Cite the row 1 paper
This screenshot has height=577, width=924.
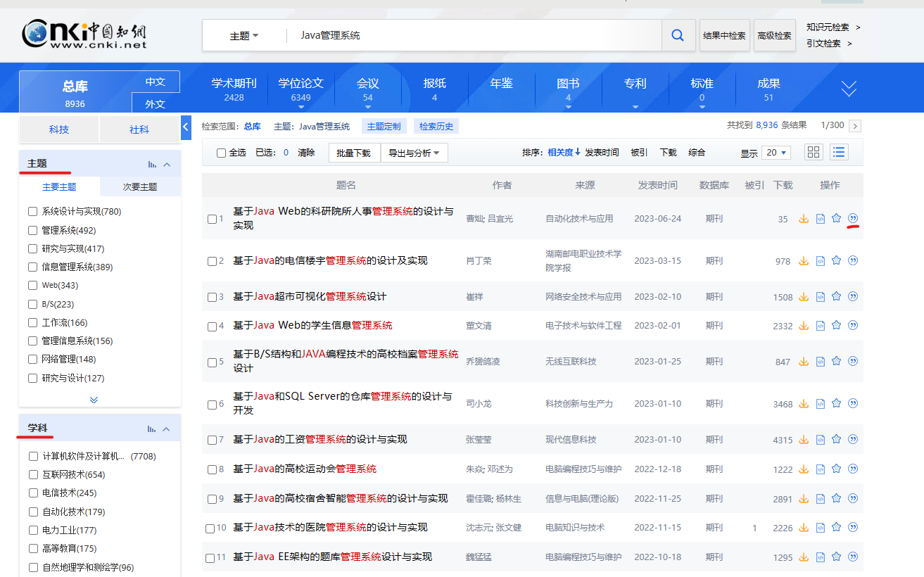coord(853,218)
